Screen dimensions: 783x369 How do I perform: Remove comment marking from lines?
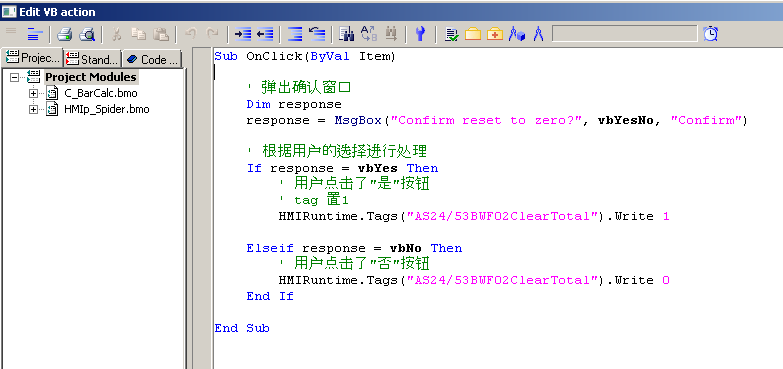click(317, 34)
